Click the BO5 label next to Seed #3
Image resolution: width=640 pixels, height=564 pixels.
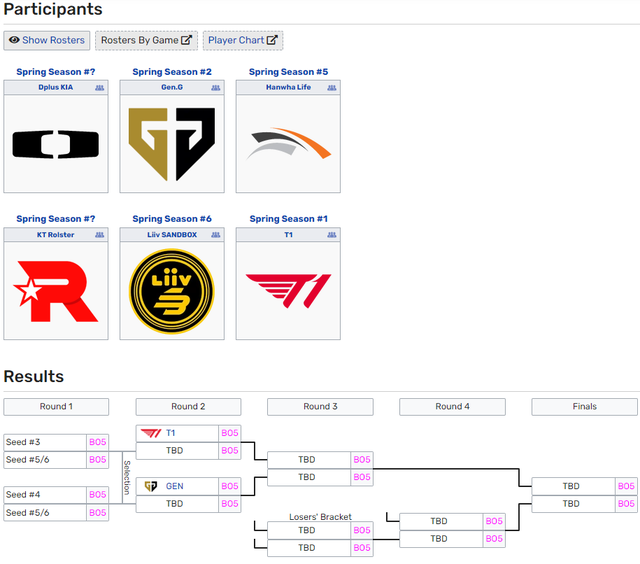(97, 442)
